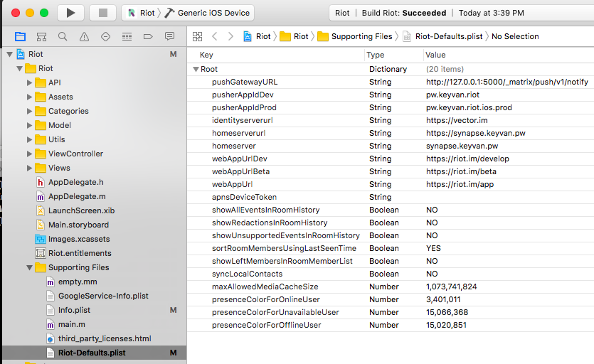
Task: Open the Symbol navigator hierarchy icon
Action: point(41,37)
